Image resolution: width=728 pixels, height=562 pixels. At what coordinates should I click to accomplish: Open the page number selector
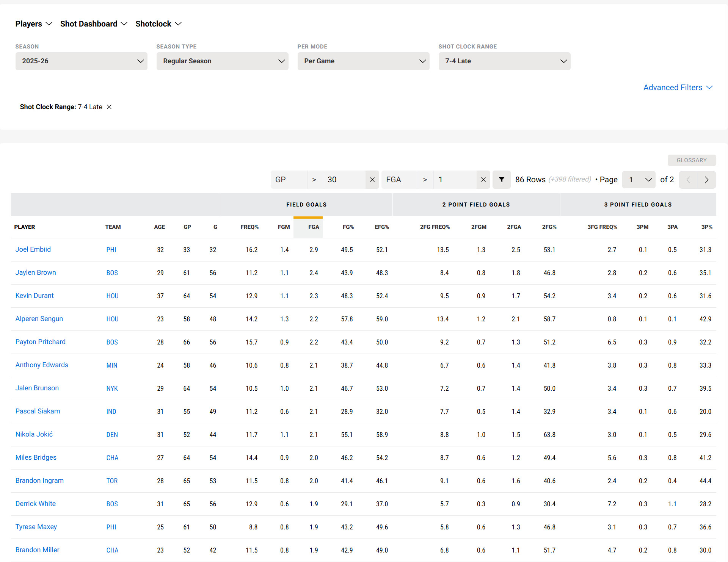click(x=639, y=180)
